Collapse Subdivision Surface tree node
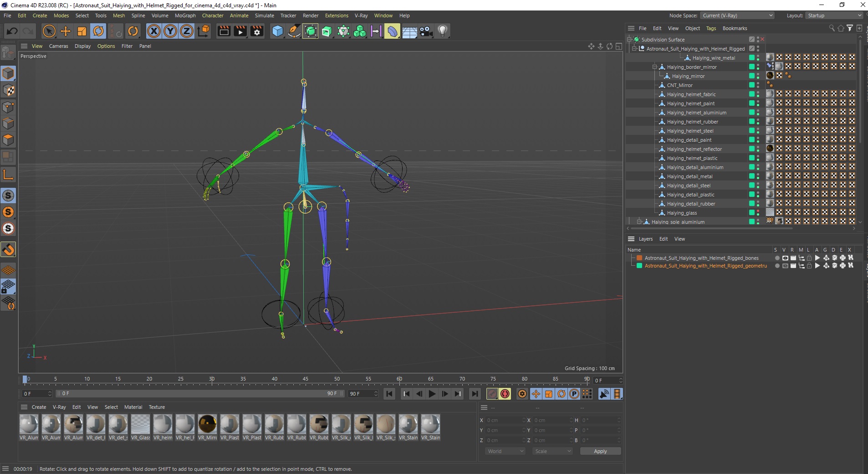The image size is (868, 474). [630, 40]
